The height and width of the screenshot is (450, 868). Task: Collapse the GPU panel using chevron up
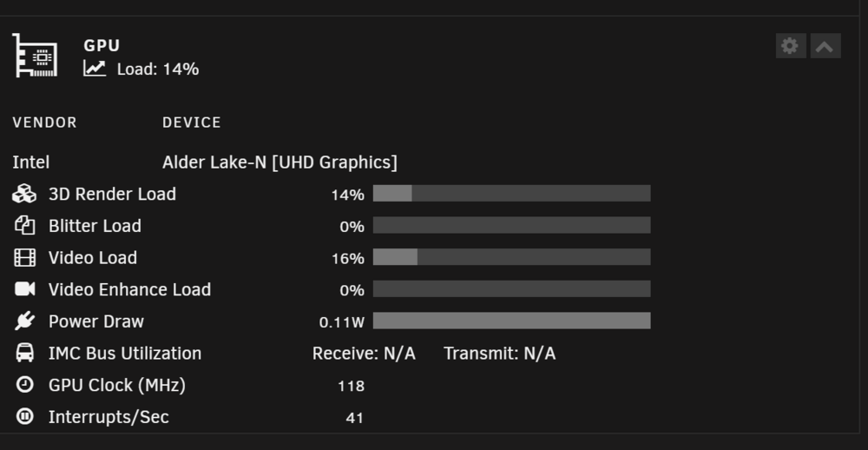click(825, 46)
